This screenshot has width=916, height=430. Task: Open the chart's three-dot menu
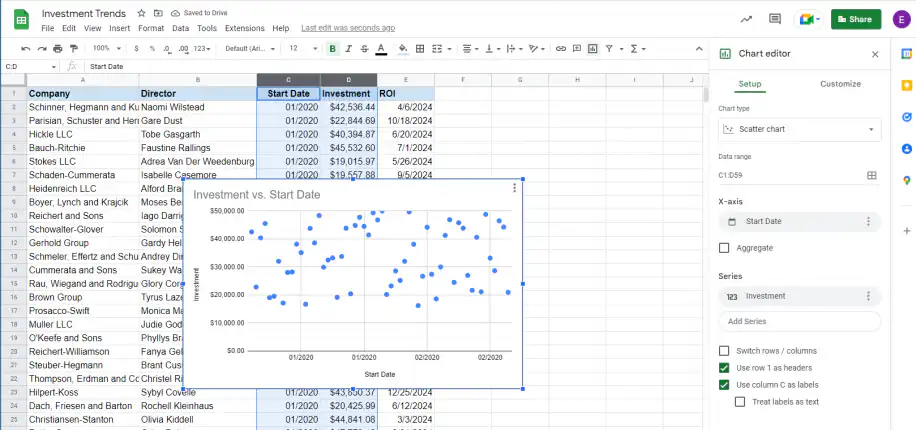514,188
